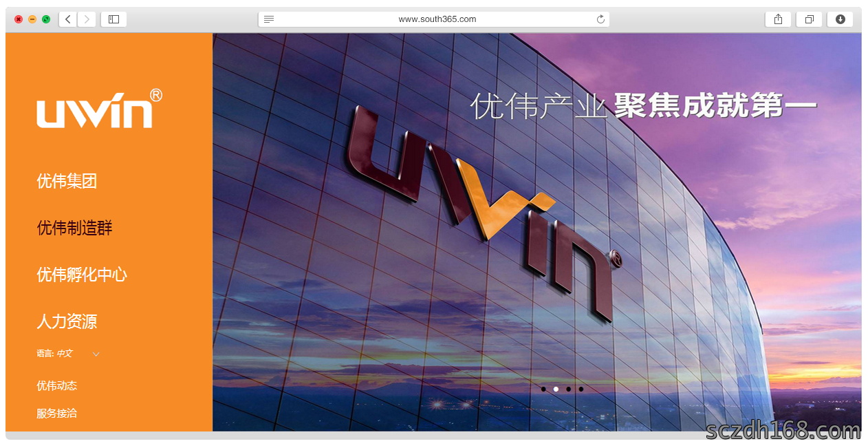Click the browser forward arrow

[x=87, y=19]
